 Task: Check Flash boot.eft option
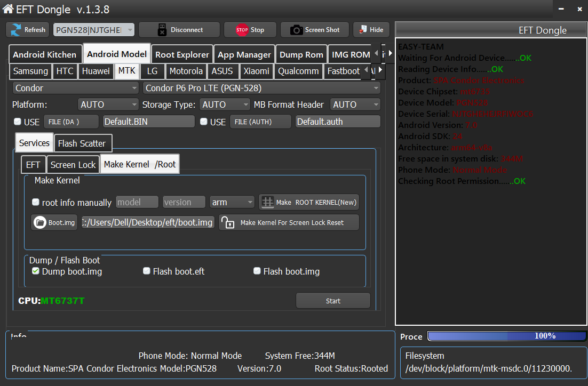click(147, 271)
